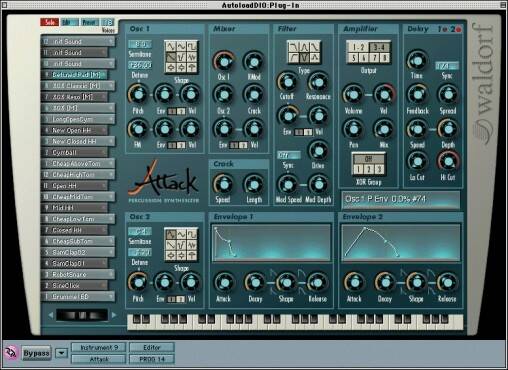
Task: Choose the high-pass filter type icon in Filter
Action: [293, 58]
